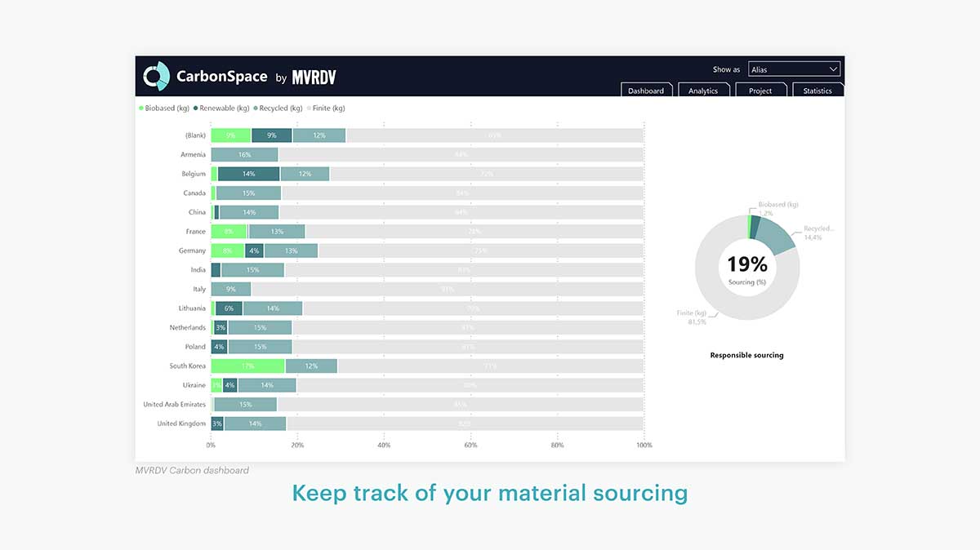
Task: Click the dropdown chevron next to Alias
Action: tap(833, 69)
